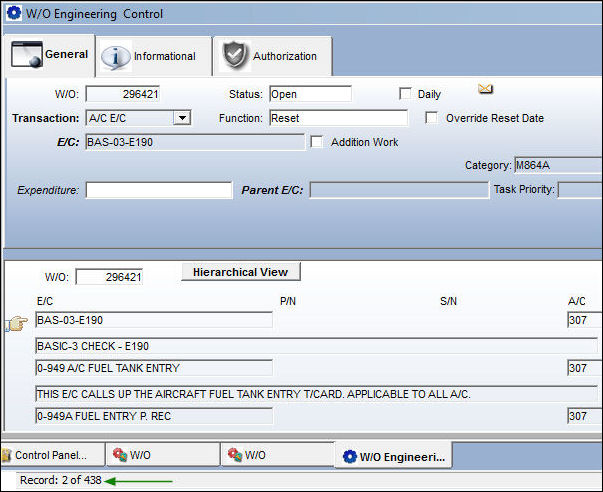Click the envelope mail icon
Screen dimensions: 603x492
click(485, 89)
